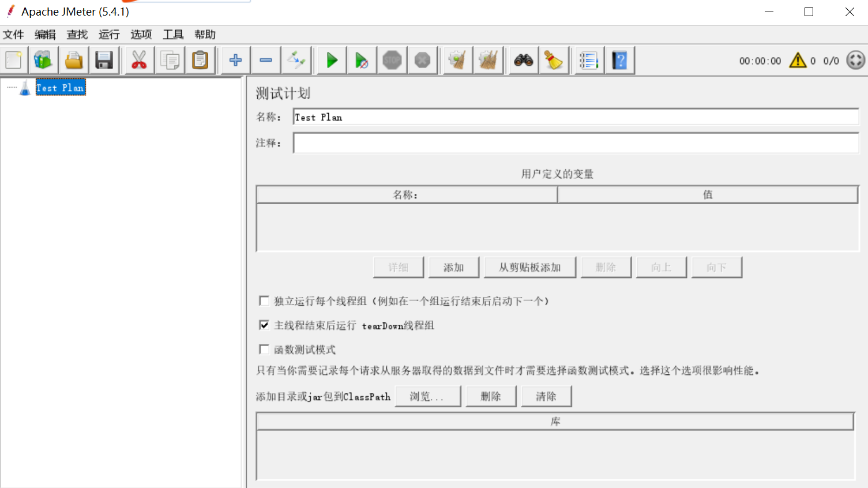This screenshot has width=868, height=488.
Task: Click the Reset Search brush icon
Action: (554, 60)
